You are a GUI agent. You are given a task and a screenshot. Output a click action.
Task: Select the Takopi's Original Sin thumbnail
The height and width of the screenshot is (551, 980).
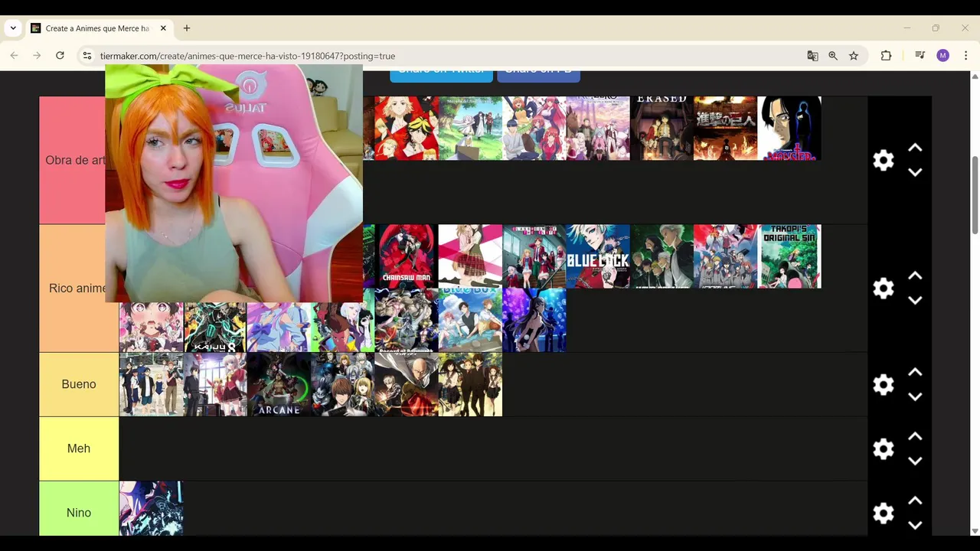pyautogui.click(x=789, y=256)
